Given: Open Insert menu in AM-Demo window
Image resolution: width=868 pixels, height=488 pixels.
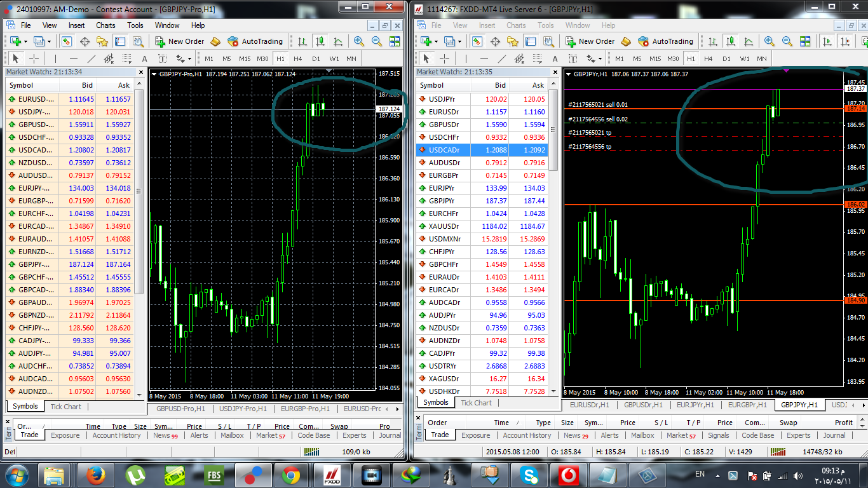Looking at the screenshot, I should point(76,25).
